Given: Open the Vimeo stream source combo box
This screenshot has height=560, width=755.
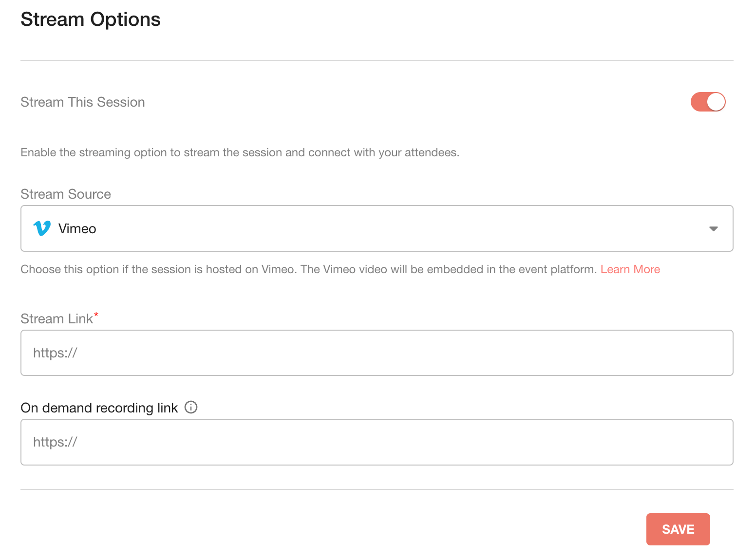Looking at the screenshot, I should tap(377, 228).
